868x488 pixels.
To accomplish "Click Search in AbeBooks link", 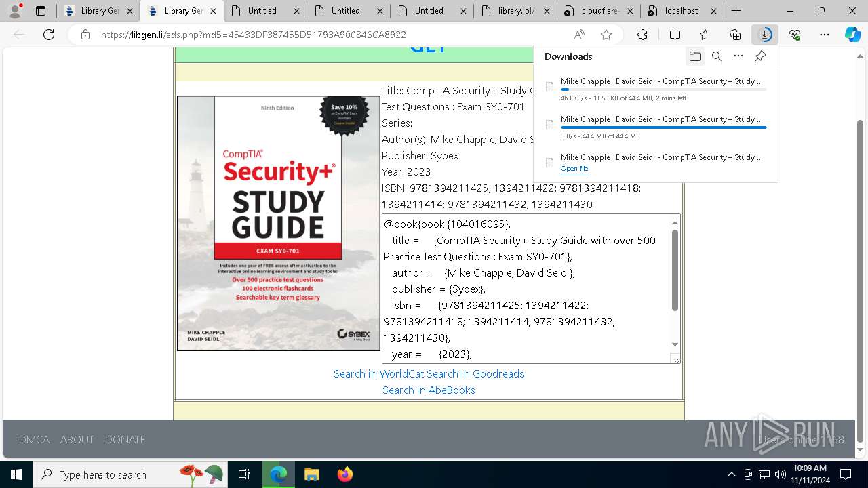I will 429,390.
